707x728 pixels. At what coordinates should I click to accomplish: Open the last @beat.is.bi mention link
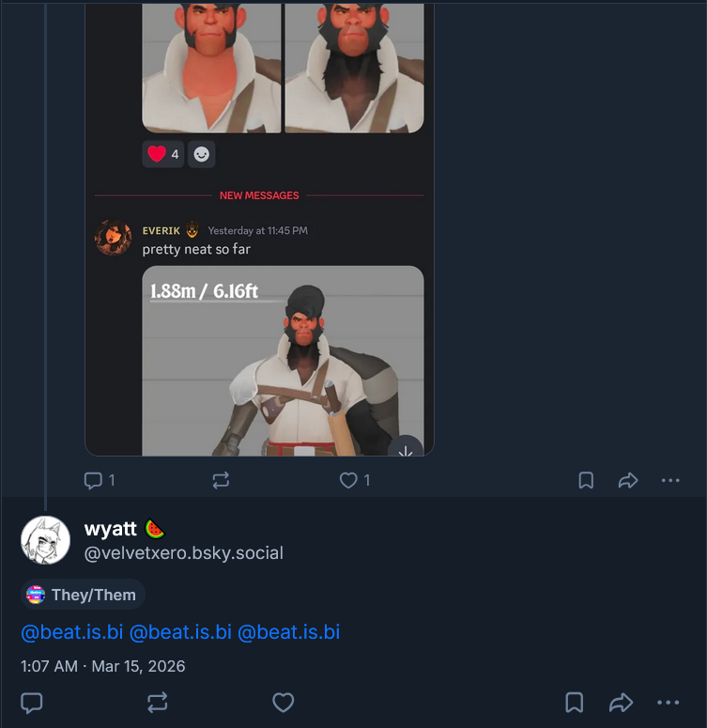point(288,632)
